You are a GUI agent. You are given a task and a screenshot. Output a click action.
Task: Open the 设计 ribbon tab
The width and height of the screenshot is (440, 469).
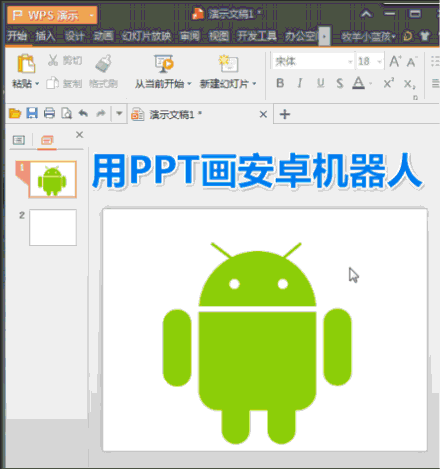tap(74, 36)
